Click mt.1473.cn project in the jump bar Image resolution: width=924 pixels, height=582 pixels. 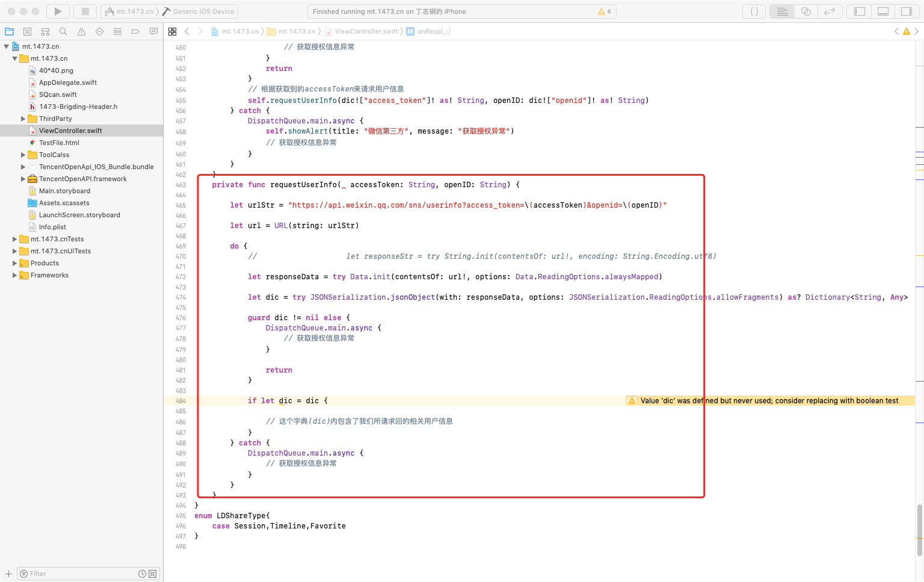235,31
